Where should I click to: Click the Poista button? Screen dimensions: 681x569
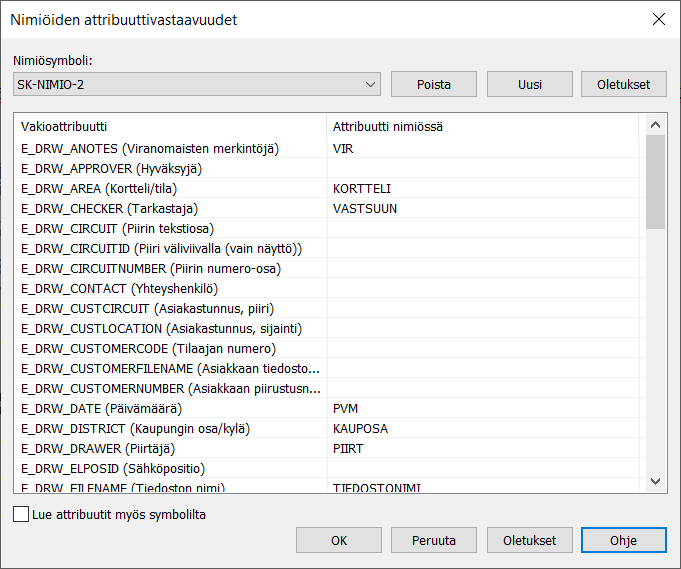click(432, 84)
